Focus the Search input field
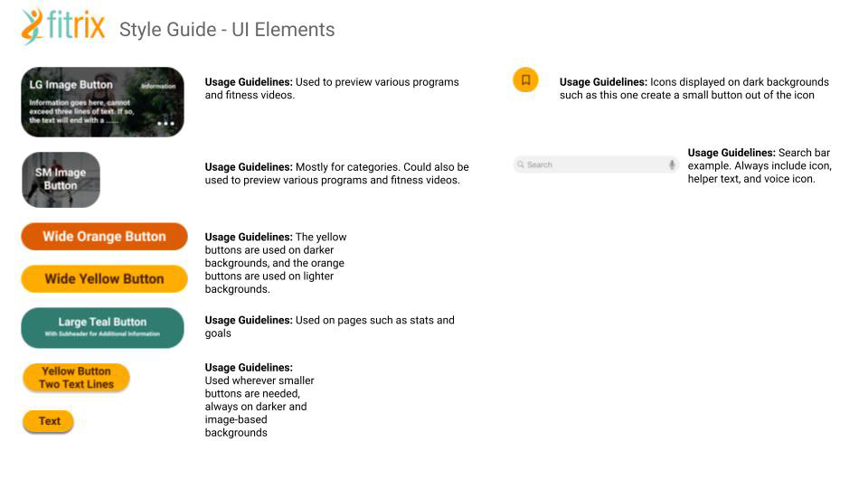This screenshot has width=868, height=488. (592, 164)
